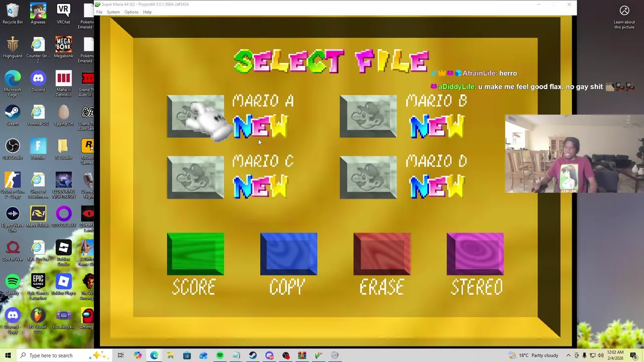Select the Mario B save file

368,116
